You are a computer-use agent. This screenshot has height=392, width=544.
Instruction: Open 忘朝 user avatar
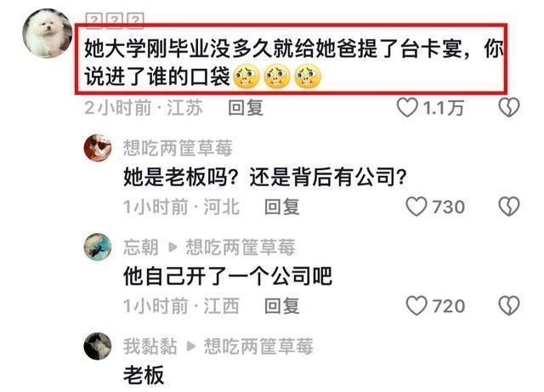coord(98,247)
